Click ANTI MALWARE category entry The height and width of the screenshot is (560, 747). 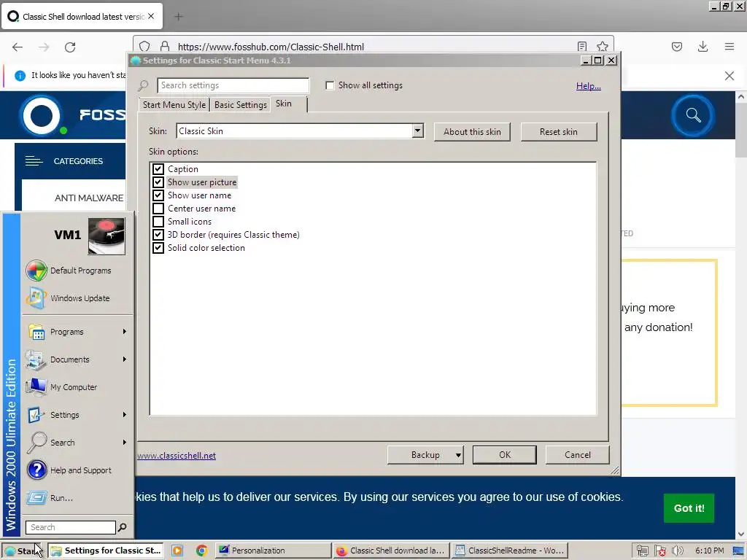pyautogui.click(x=88, y=198)
